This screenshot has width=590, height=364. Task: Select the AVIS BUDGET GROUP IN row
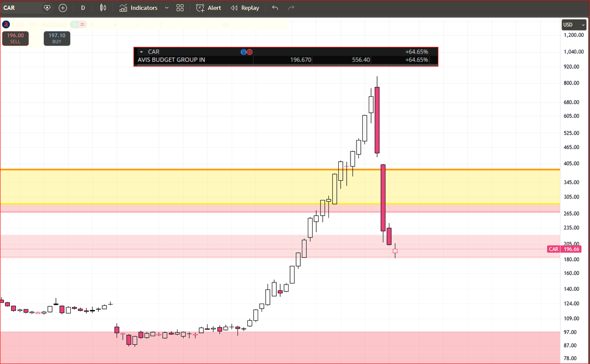coord(286,60)
